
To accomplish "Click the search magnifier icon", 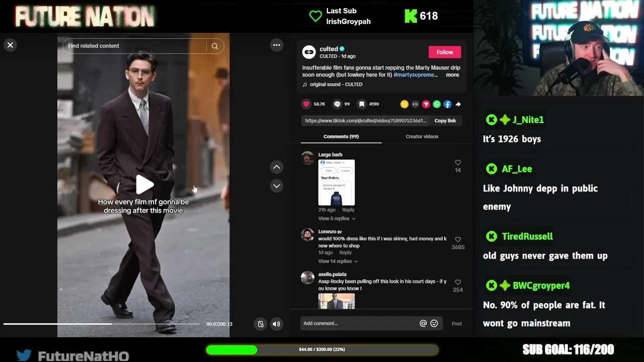I will (x=215, y=46).
